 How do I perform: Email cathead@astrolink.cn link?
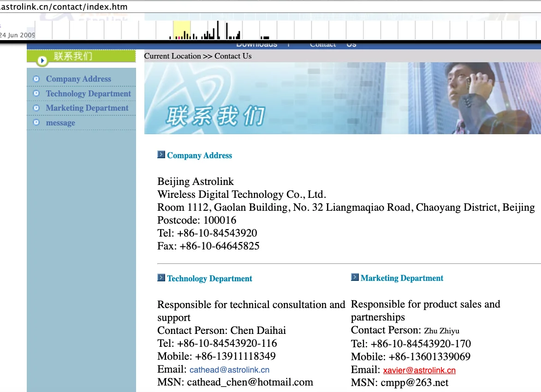pos(229,370)
